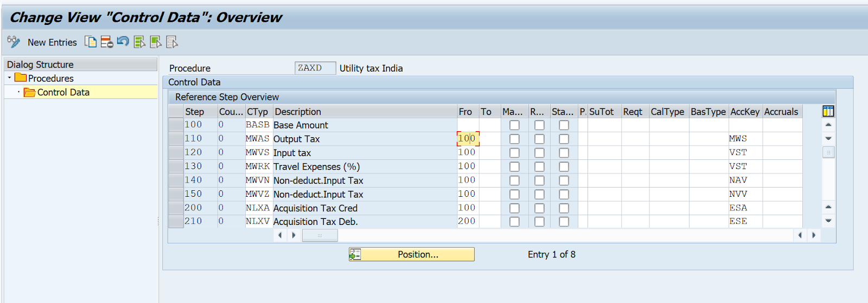Click the Procedure field ZAXD
The height and width of the screenshot is (303, 868).
click(315, 68)
